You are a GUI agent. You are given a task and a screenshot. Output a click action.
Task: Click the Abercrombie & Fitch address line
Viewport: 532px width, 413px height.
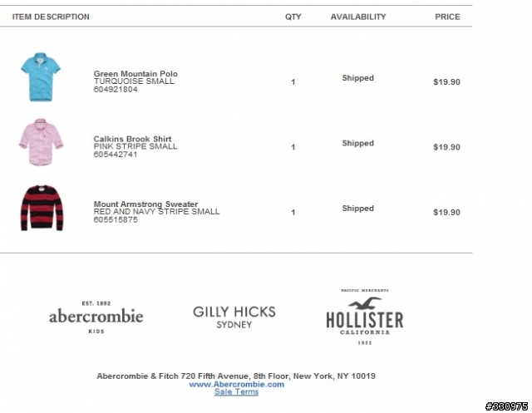236,376
